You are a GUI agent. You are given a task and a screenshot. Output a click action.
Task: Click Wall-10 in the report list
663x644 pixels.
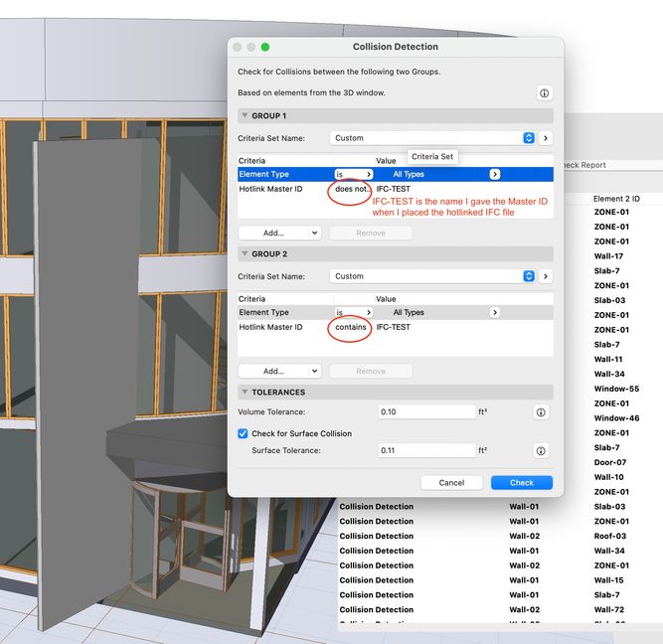(608, 477)
